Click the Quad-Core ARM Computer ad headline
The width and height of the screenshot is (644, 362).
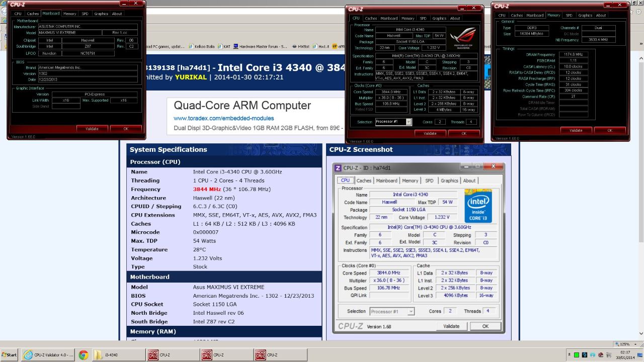[x=242, y=106]
